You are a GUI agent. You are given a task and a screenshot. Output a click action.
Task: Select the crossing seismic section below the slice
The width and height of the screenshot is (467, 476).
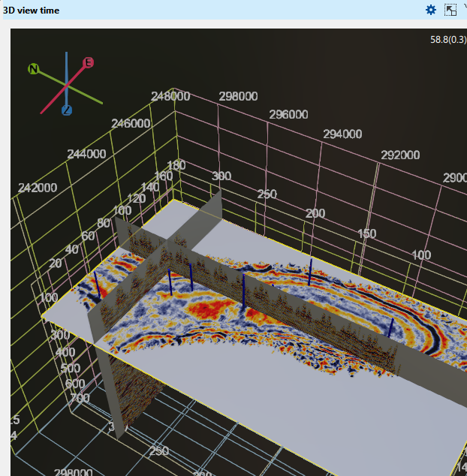pos(135,392)
